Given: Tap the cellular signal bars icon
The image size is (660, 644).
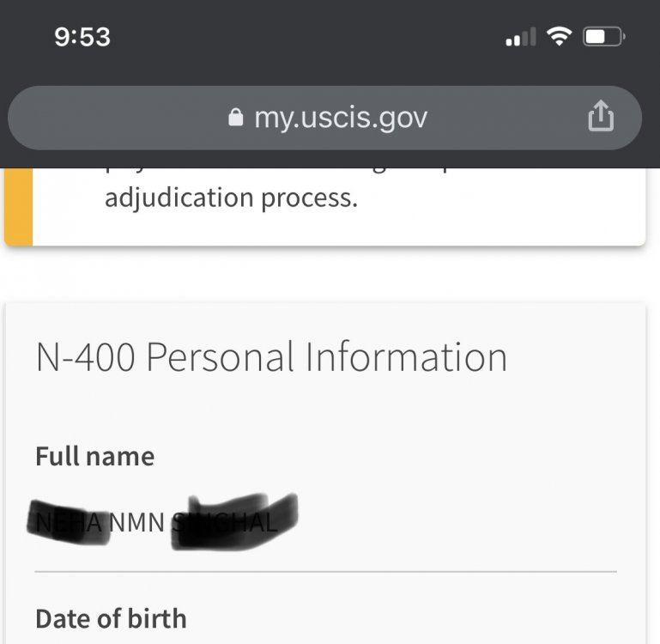Looking at the screenshot, I should (x=520, y=38).
